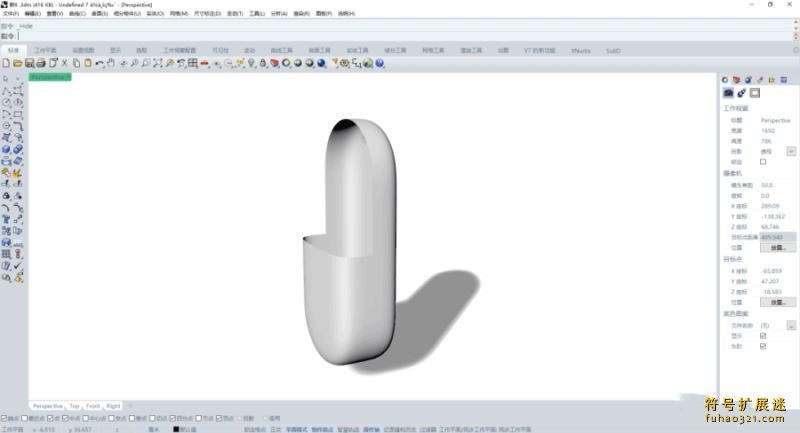
Task: Open the 曲面(S) Surface menu
Action: pyautogui.click(x=99, y=14)
